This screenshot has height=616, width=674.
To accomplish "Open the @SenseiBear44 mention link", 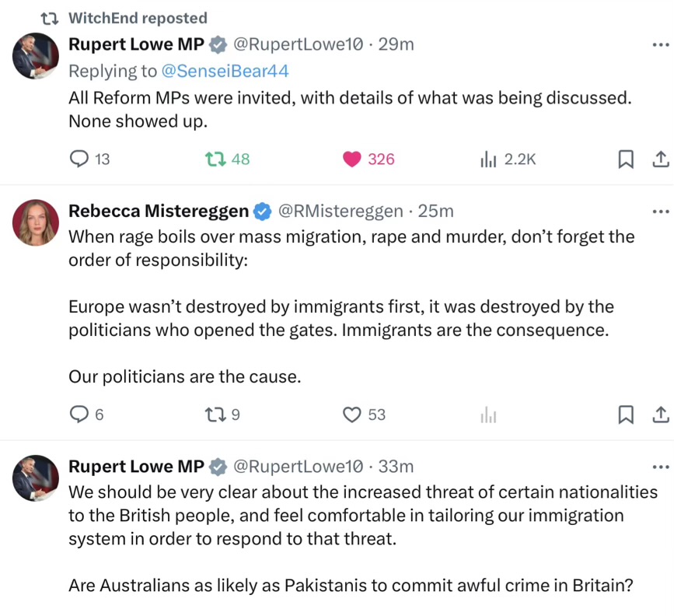I will (225, 71).
